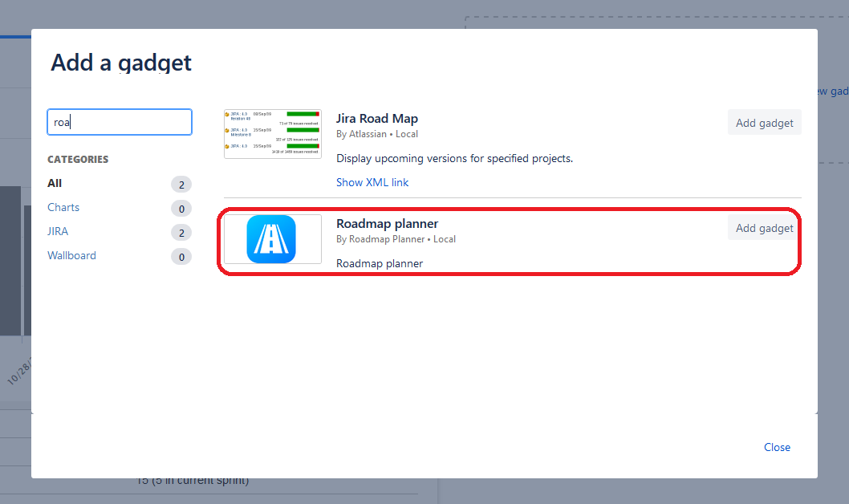Filter by Wallboard category
The height and width of the screenshot is (504, 849).
coord(72,255)
